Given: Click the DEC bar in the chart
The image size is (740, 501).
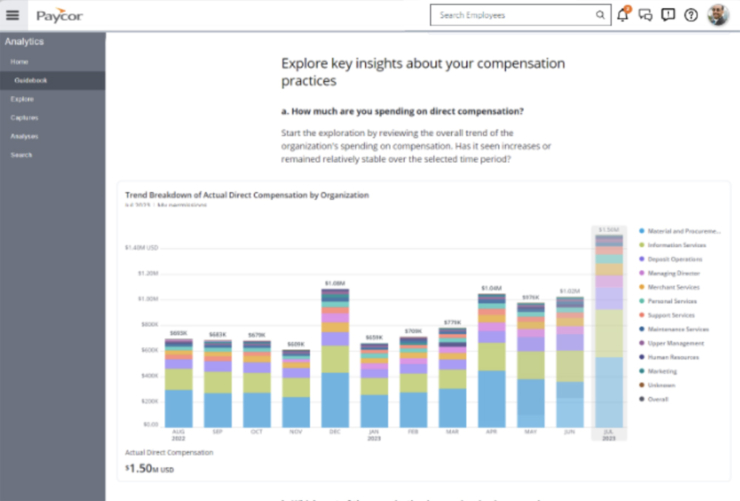Looking at the screenshot, I should 335,360.
